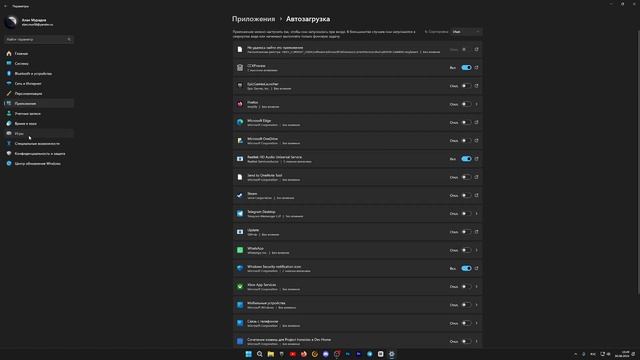
Task: Open external link icon for Steam row
Action: click(x=476, y=195)
